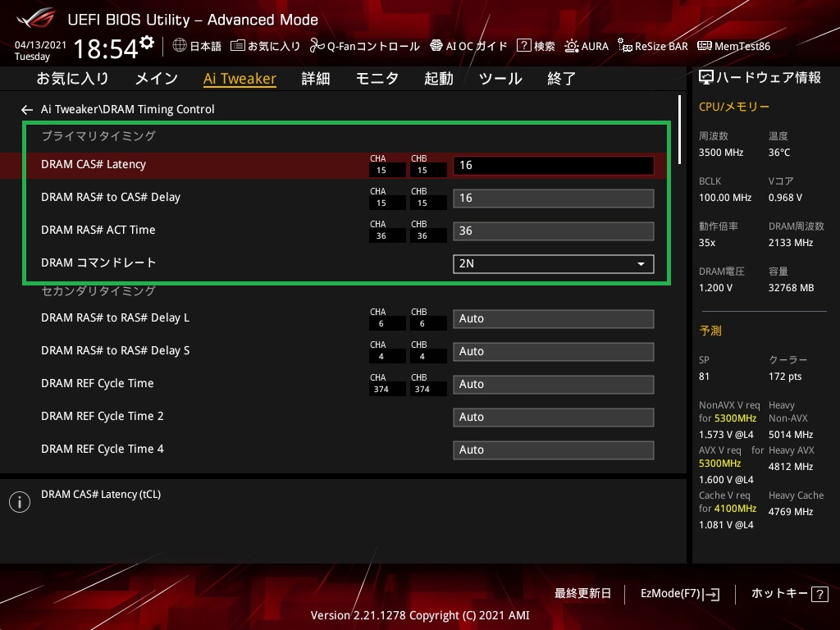Launch MemTest86 icon

pos(705,46)
